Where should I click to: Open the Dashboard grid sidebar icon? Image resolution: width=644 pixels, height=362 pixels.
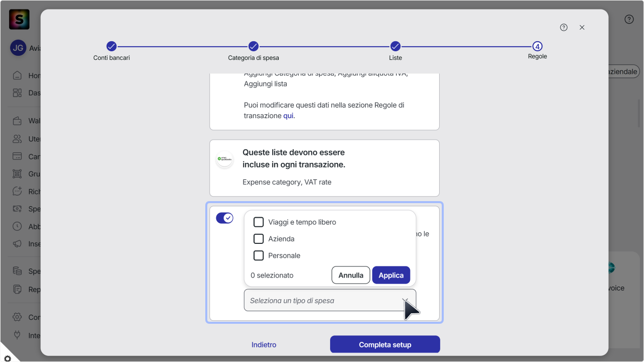(x=18, y=93)
